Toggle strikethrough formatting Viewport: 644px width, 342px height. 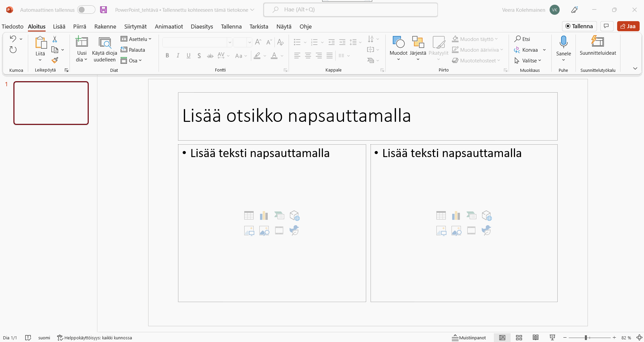pos(210,56)
